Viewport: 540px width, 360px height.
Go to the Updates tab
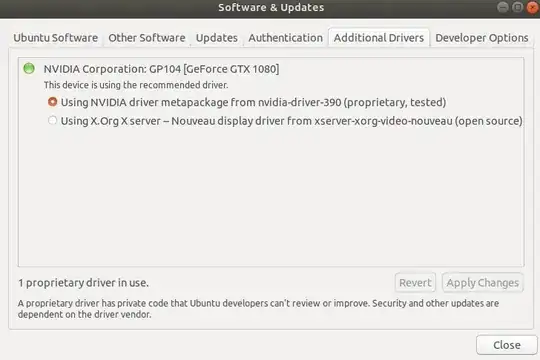pos(217,38)
